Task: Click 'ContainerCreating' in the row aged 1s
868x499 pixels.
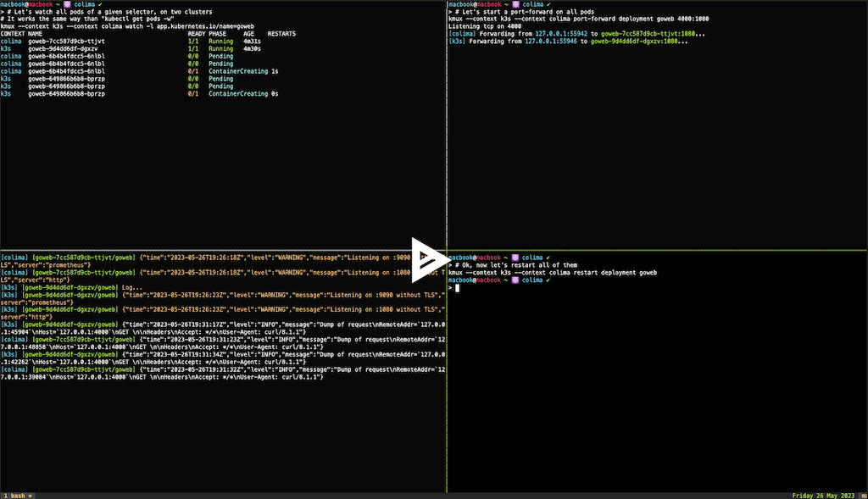Action: (x=238, y=71)
